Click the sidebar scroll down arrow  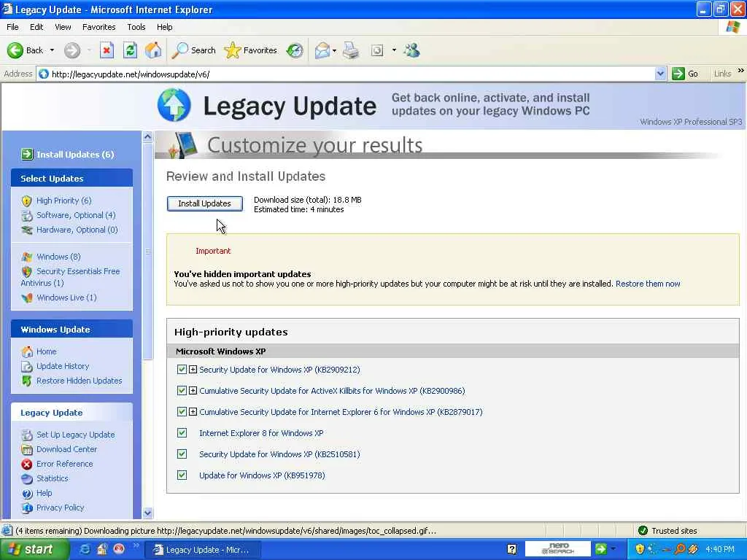(x=147, y=513)
